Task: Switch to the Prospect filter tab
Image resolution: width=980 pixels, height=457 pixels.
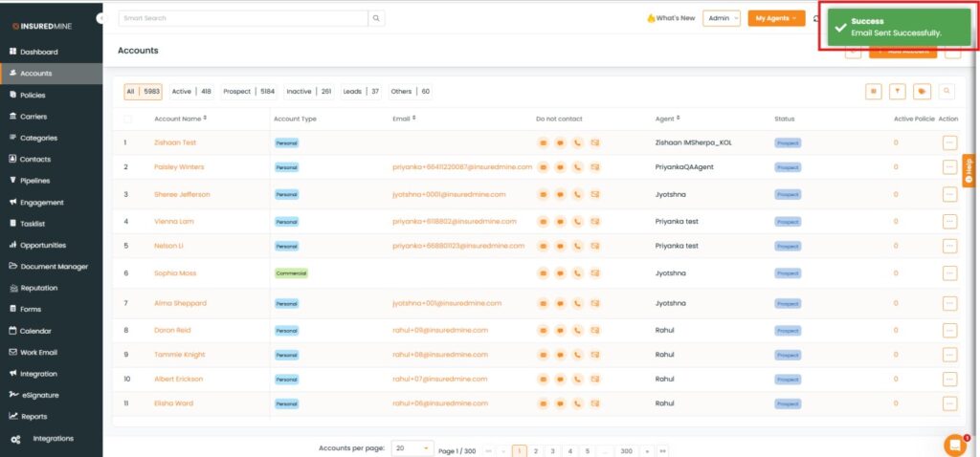Action: (x=249, y=92)
